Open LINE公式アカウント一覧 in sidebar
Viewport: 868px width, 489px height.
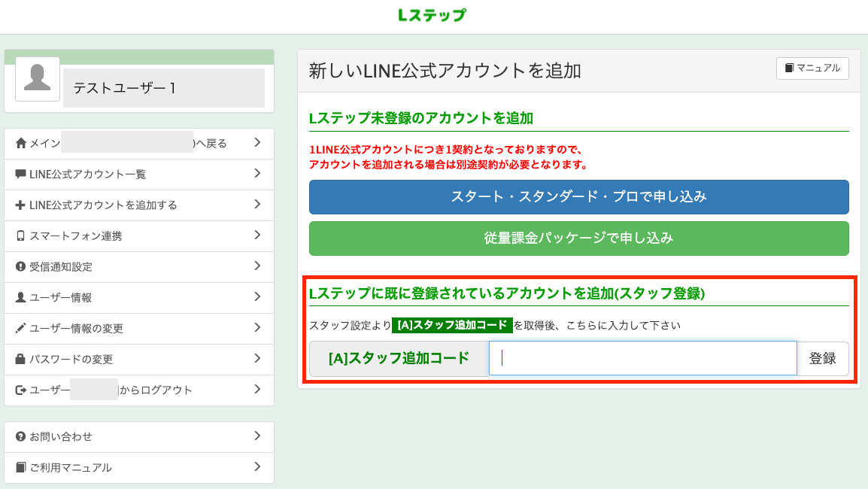139,175
